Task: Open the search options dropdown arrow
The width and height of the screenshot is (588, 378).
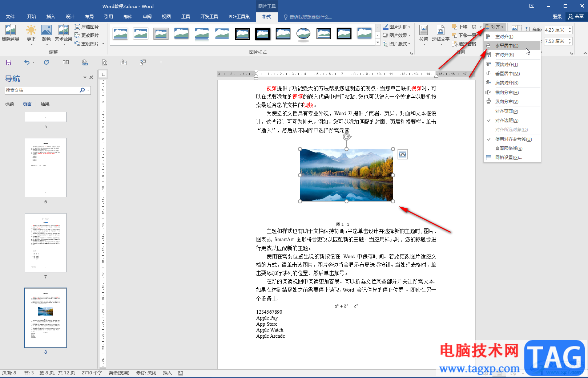Action: [x=88, y=90]
